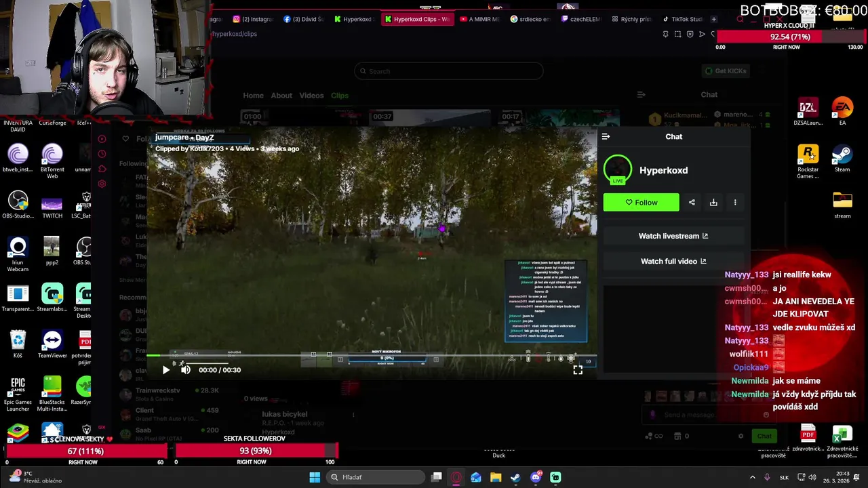Open EA app desktop shortcut
The width and height of the screenshot is (868, 488).
(x=842, y=111)
